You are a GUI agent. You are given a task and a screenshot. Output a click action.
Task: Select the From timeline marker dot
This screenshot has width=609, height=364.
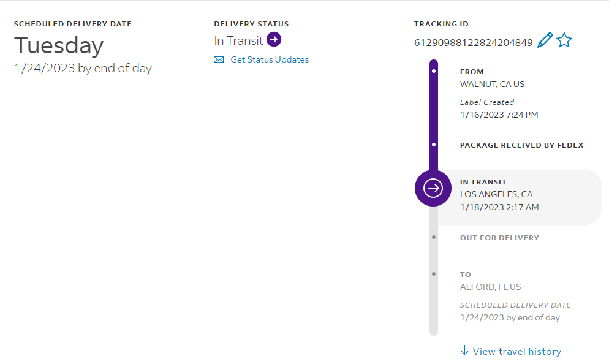(x=434, y=72)
